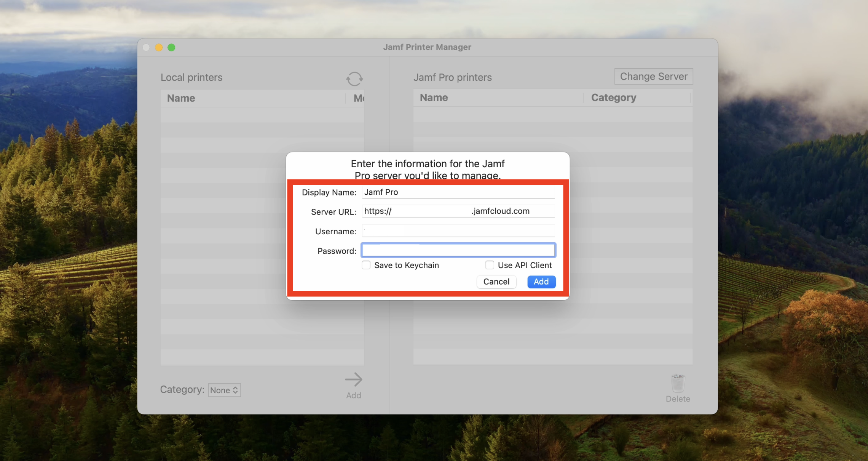This screenshot has height=461, width=868.
Task: Click the Delete trash icon
Action: click(x=678, y=383)
